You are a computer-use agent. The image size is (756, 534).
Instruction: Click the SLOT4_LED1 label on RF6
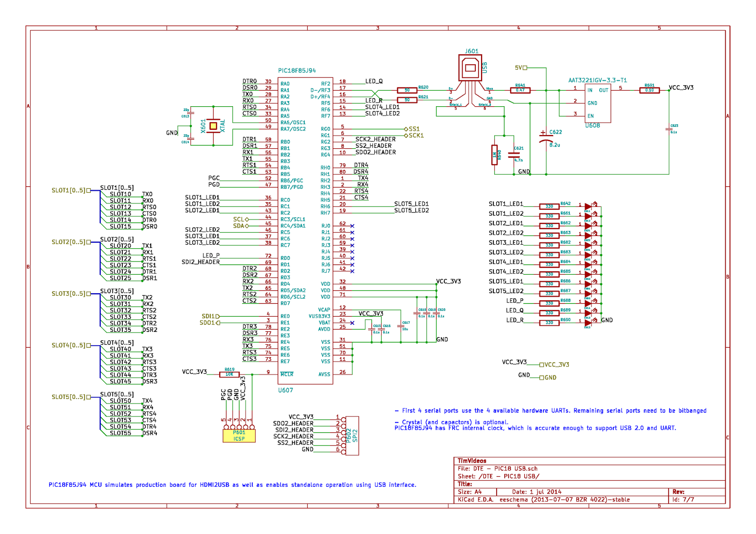pos(382,107)
